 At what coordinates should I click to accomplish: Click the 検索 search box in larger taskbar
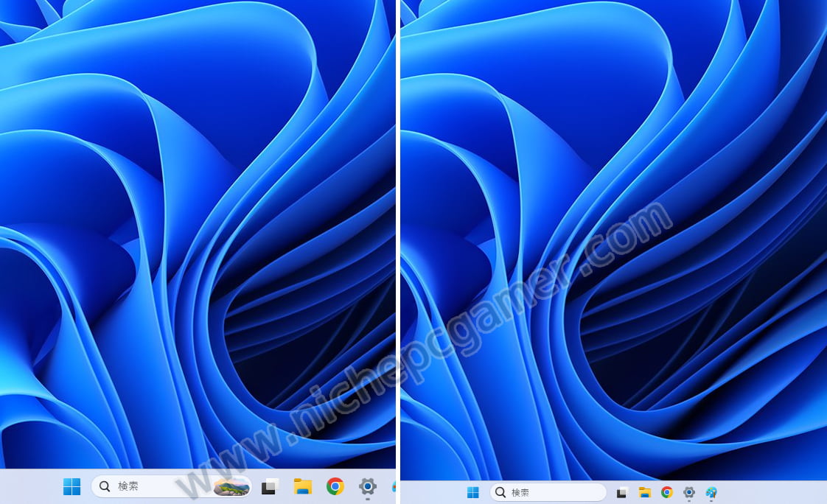tap(172, 486)
